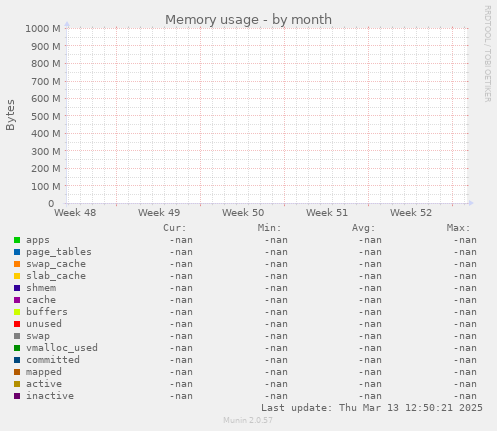Click the cache row Min '-nan' value
This screenshot has width=497, height=431.
pyautogui.click(x=276, y=300)
